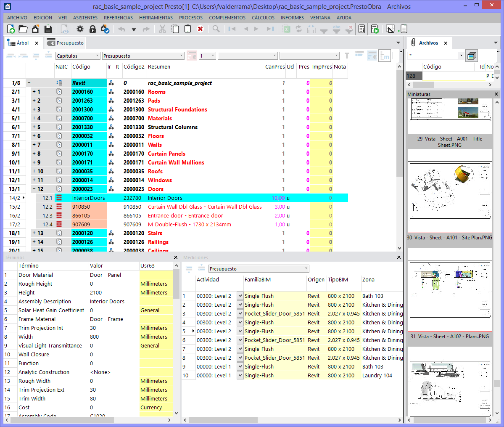Open settings with the gear icon
504x427 pixels.
[x=80, y=29]
